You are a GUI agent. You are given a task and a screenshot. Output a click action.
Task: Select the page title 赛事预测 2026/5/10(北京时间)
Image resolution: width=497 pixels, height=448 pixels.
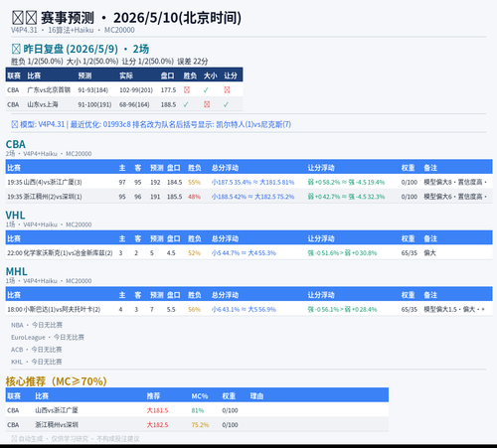126,18
